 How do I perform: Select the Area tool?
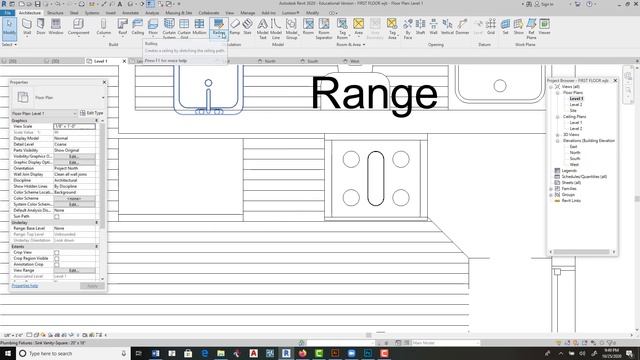pos(358,27)
